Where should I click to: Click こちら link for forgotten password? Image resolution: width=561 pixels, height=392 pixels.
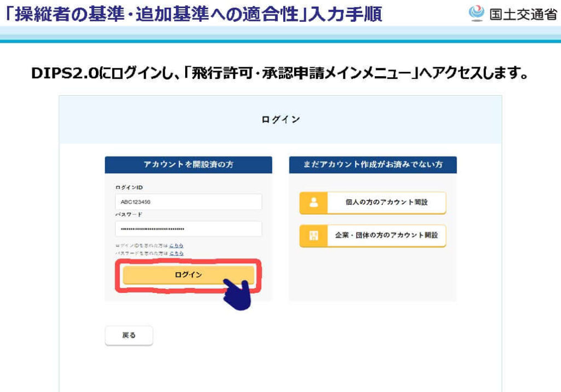[177, 253]
